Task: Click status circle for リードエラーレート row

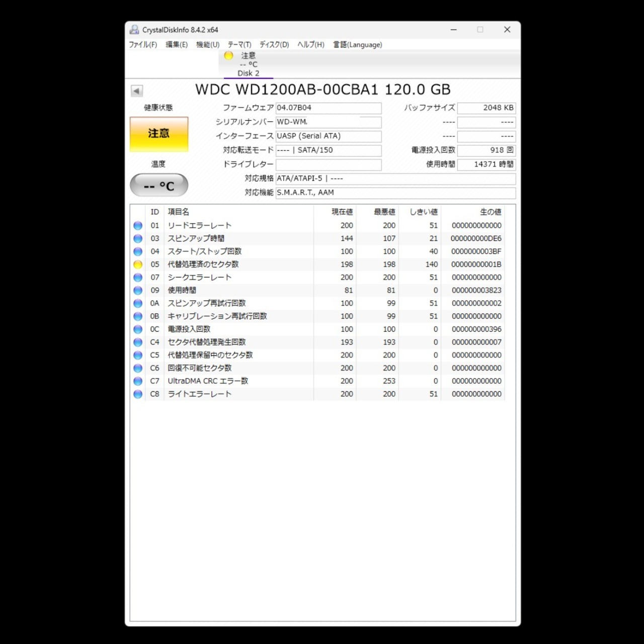Action: point(138,226)
